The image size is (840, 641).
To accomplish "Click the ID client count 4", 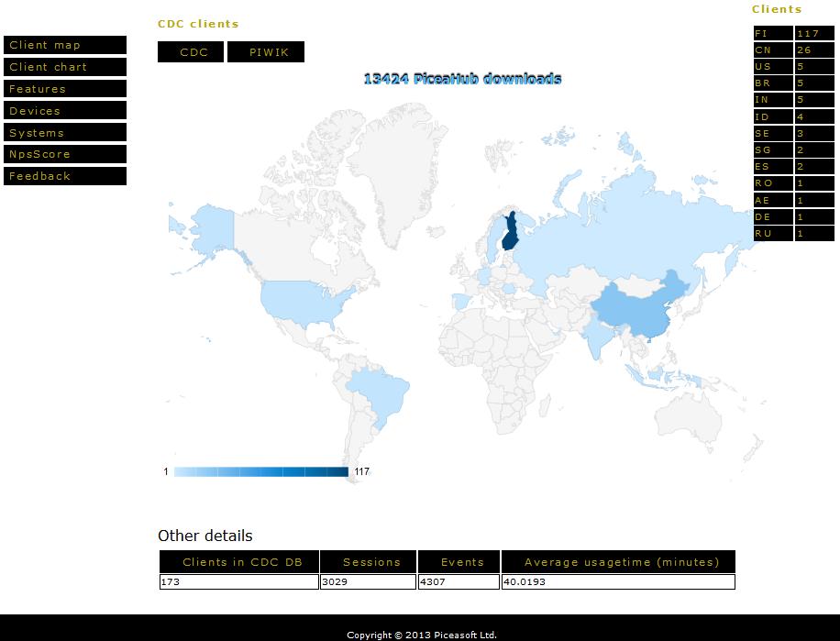I will [814, 116].
